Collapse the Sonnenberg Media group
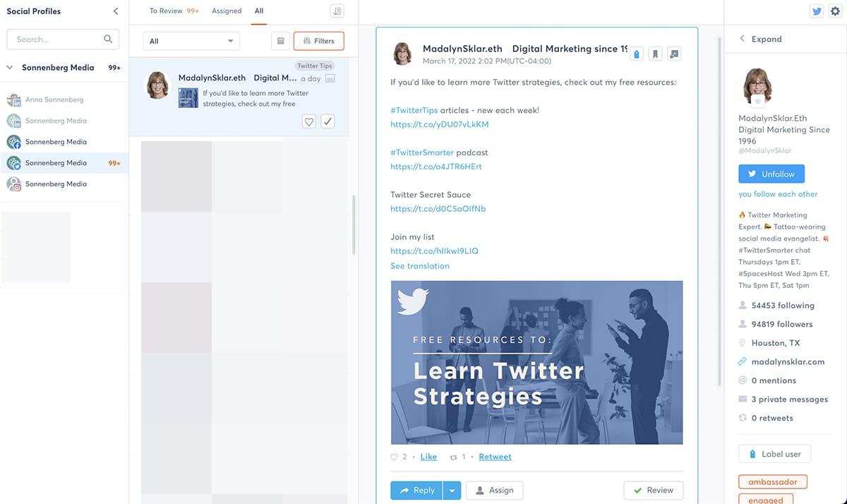The width and height of the screenshot is (847, 504). pyautogui.click(x=10, y=68)
